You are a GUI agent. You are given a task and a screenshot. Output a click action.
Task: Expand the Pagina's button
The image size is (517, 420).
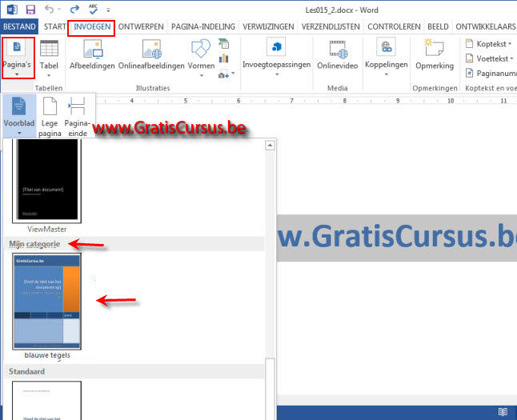click(18, 58)
